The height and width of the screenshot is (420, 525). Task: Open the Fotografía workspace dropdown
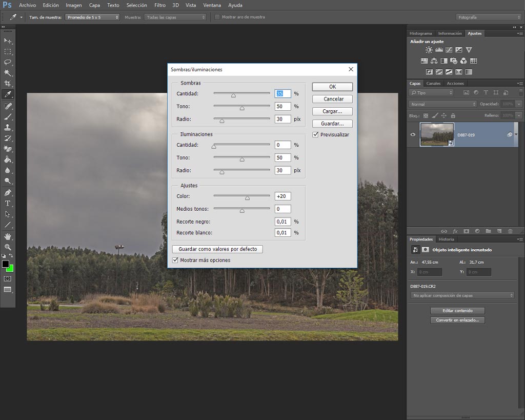489,17
